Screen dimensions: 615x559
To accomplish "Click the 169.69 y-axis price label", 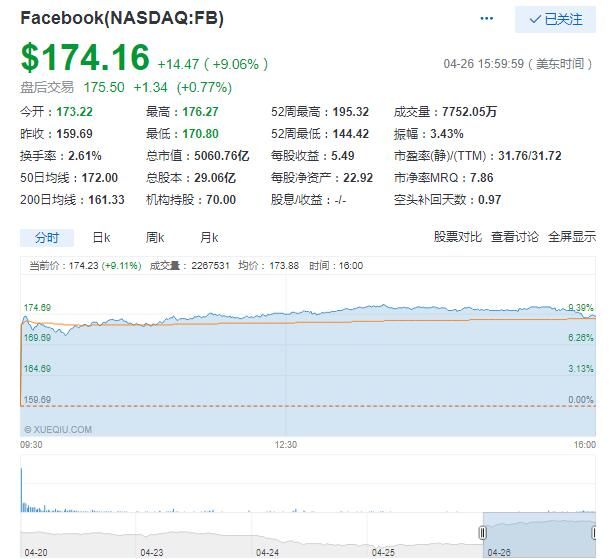I will coord(37,337).
